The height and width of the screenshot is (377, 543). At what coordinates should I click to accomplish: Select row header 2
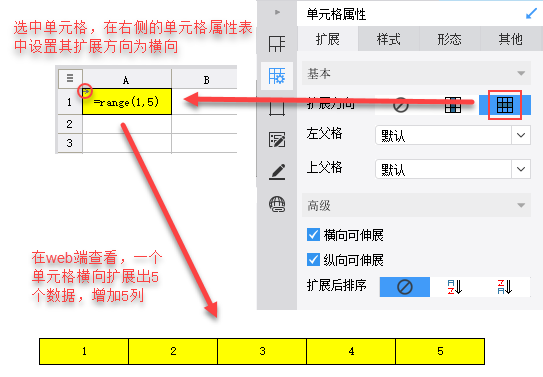(x=70, y=124)
